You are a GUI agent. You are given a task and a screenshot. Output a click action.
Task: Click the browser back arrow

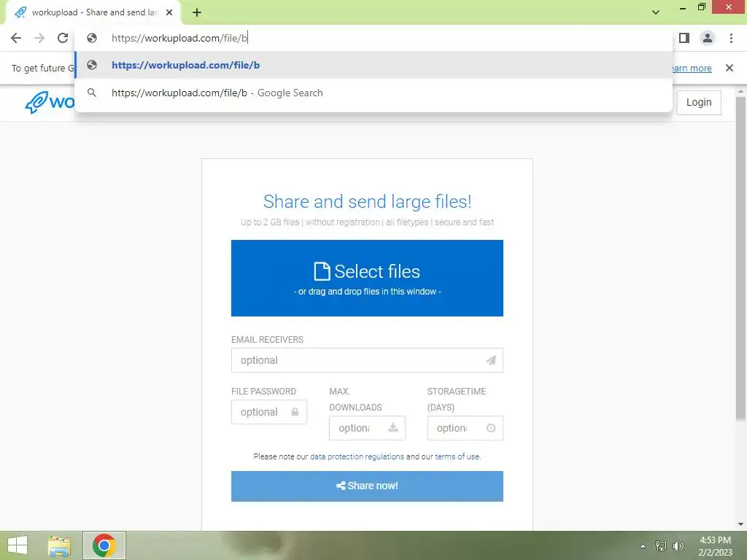pos(16,38)
